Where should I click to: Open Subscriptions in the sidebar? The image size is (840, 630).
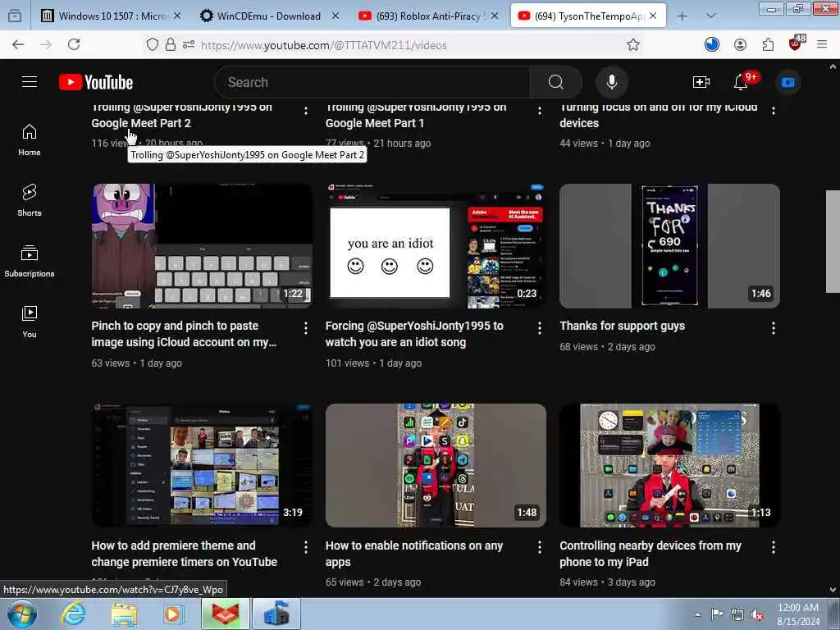pos(30,261)
